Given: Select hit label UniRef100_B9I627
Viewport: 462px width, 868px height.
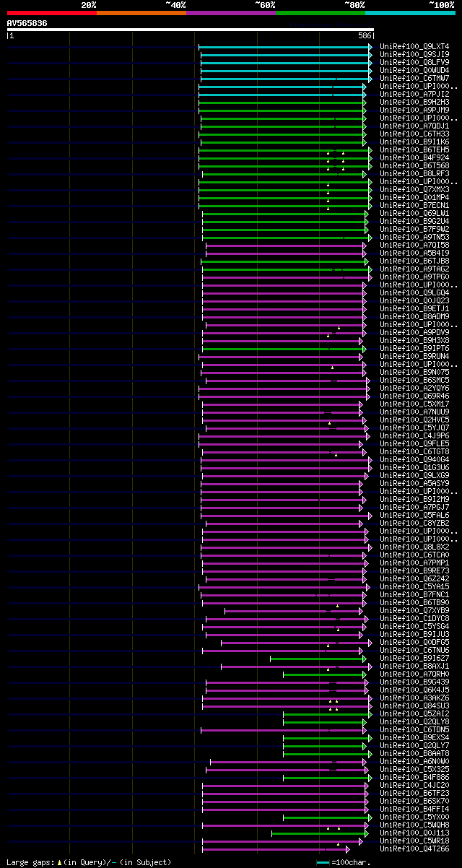Looking at the screenshot, I should (x=414, y=658).
